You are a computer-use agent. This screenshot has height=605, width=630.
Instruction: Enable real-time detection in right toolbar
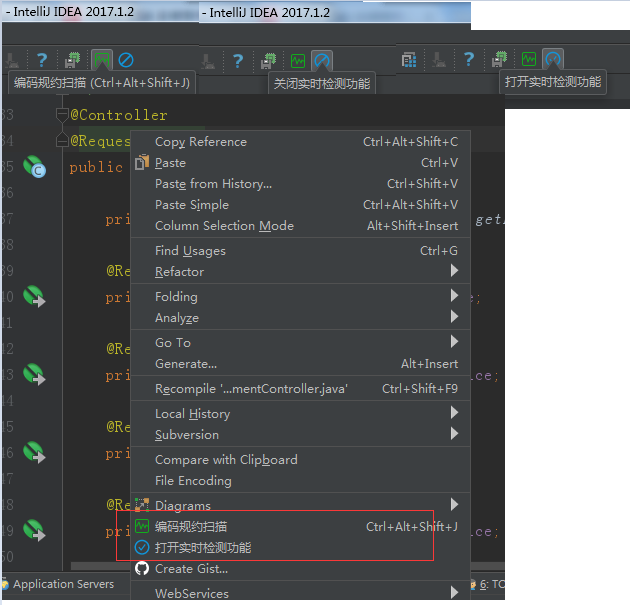coord(553,59)
